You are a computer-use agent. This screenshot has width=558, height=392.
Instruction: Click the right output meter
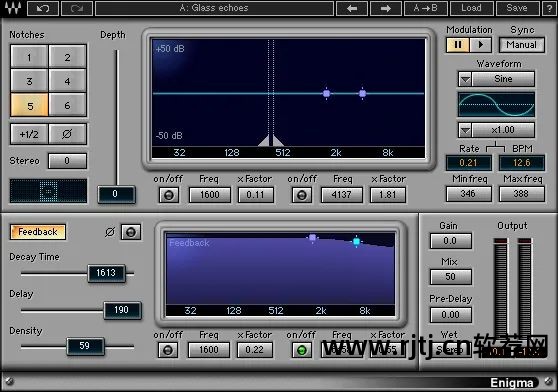pyautogui.click(x=525, y=289)
